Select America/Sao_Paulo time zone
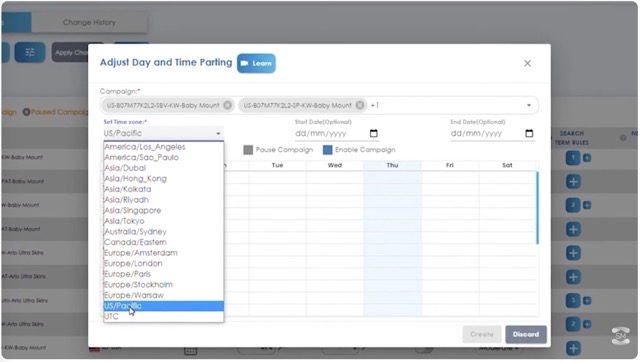This screenshot has width=640, height=362. (x=163, y=158)
